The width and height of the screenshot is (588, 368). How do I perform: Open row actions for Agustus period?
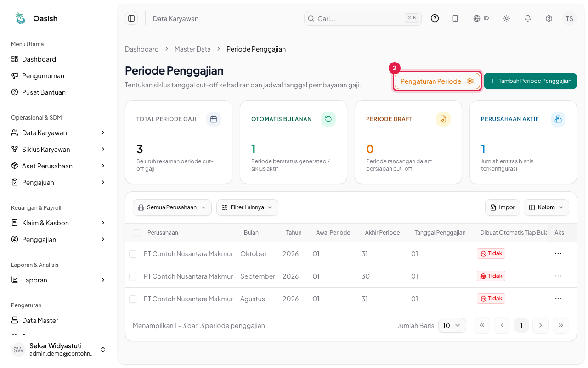(558, 299)
